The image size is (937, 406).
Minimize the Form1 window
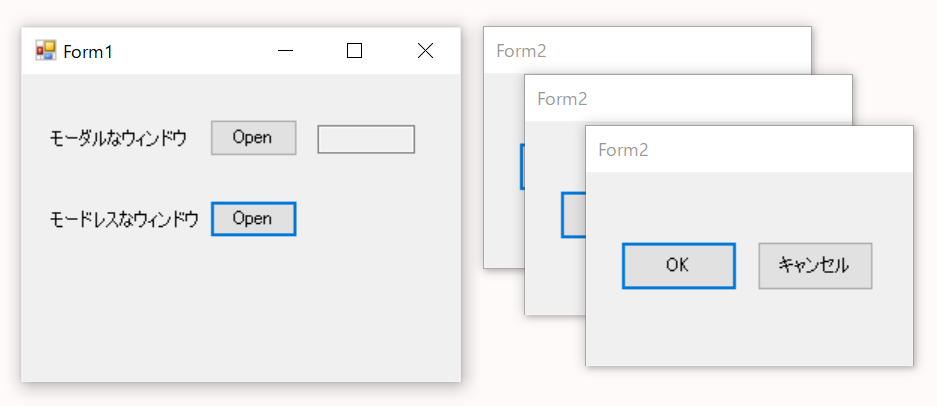(286, 51)
